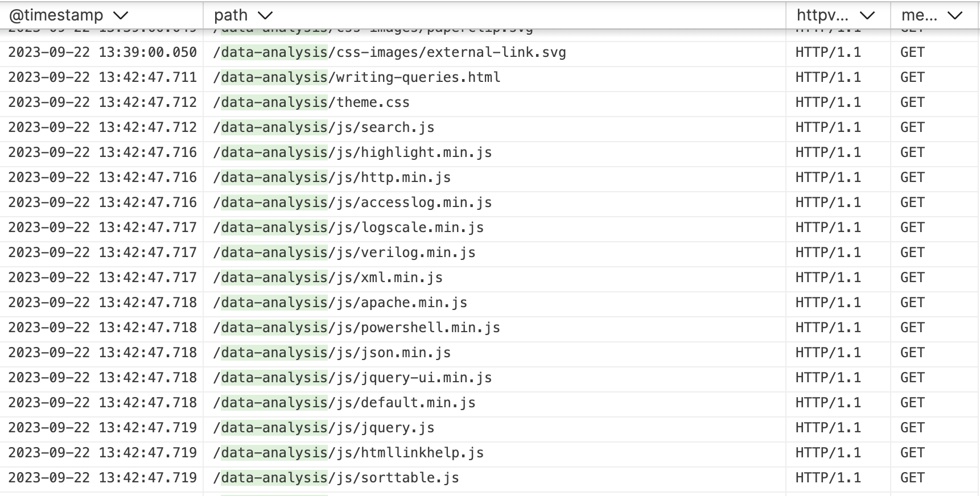The height and width of the screenshot is (496, 980).
Task: Select the theme.css path entry
Action: 311,102
